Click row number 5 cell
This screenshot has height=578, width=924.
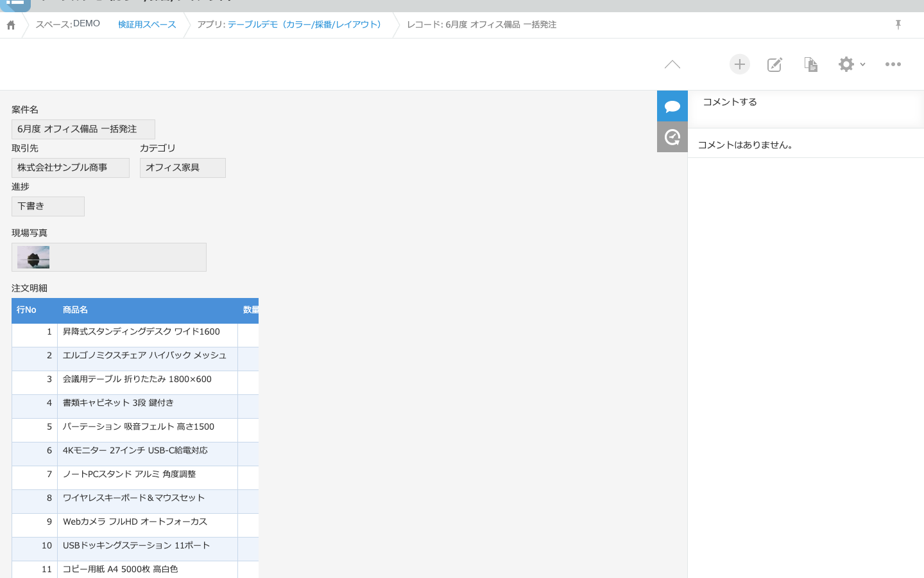pos(35,430)
